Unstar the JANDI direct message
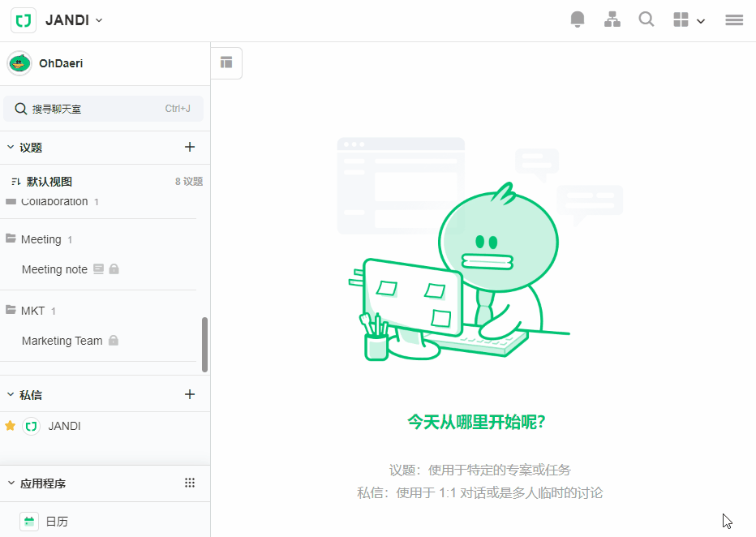 10,426
